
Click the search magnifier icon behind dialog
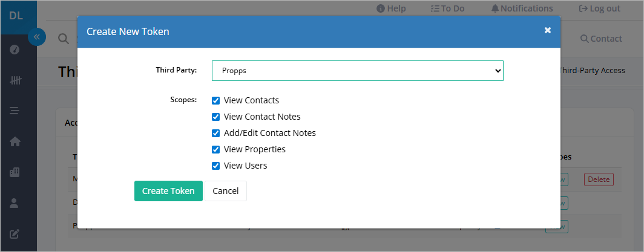(63, 39)
